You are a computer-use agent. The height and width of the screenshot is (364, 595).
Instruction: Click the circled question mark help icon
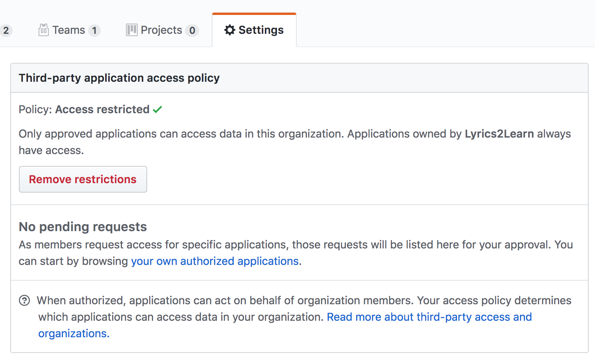pyautogui.click(x=24, y=300)
